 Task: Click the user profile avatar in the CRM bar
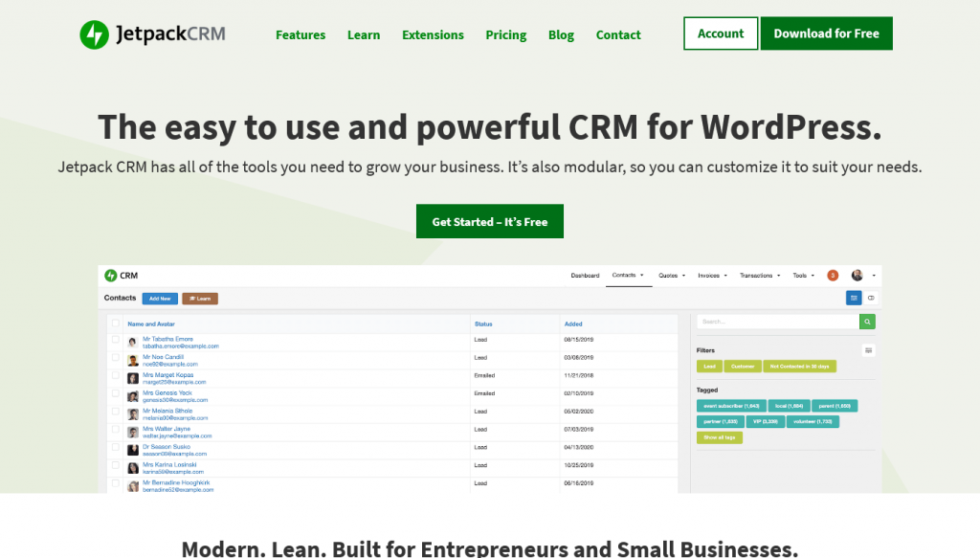click(x=857, y=276)
